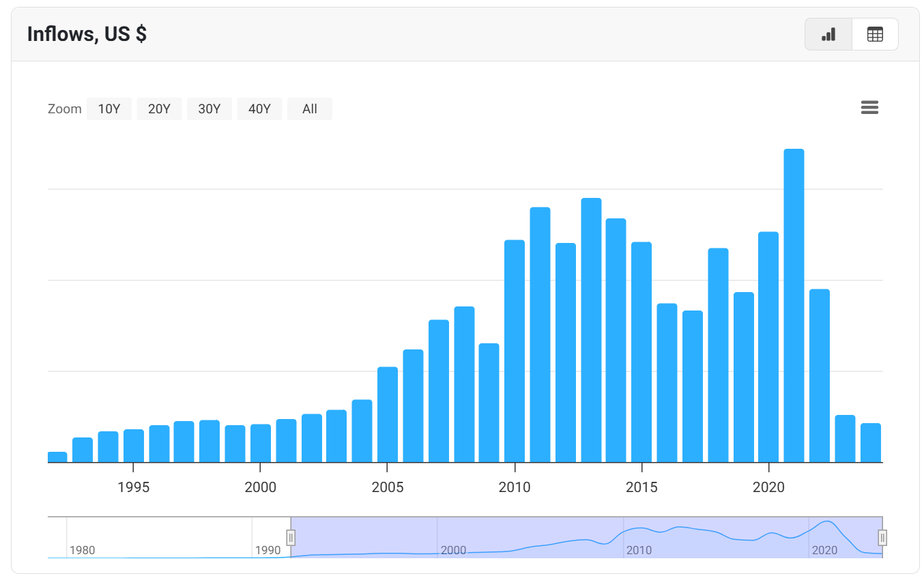Click the 2022 inflows bar

coord(820,376)
